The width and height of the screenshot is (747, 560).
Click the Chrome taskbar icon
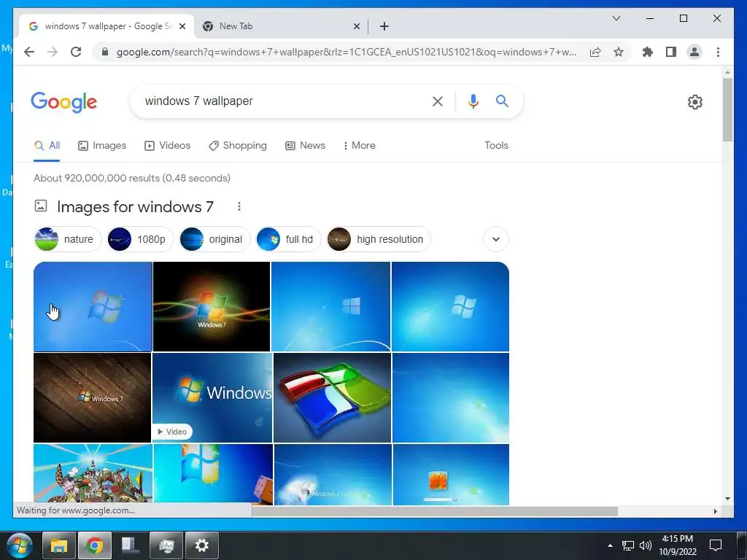[95, 545]
